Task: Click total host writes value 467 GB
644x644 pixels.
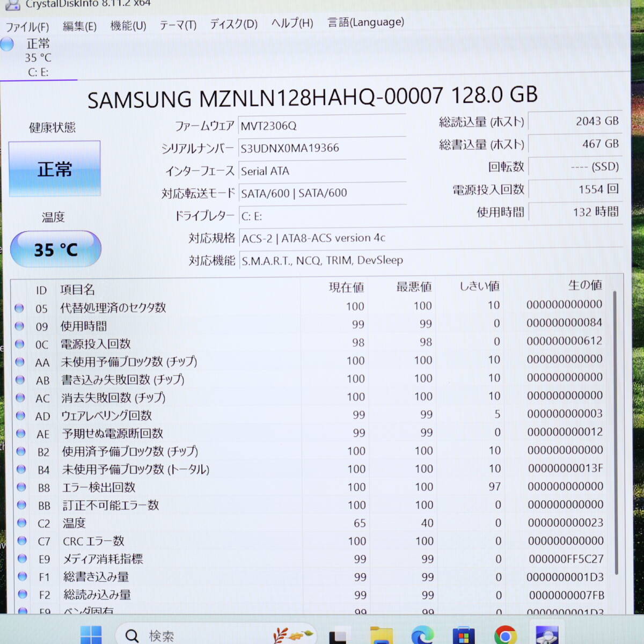Action: coord(575,144)
